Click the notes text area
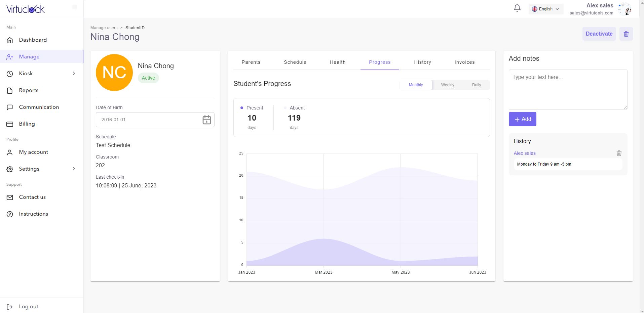 pos(568,90)
